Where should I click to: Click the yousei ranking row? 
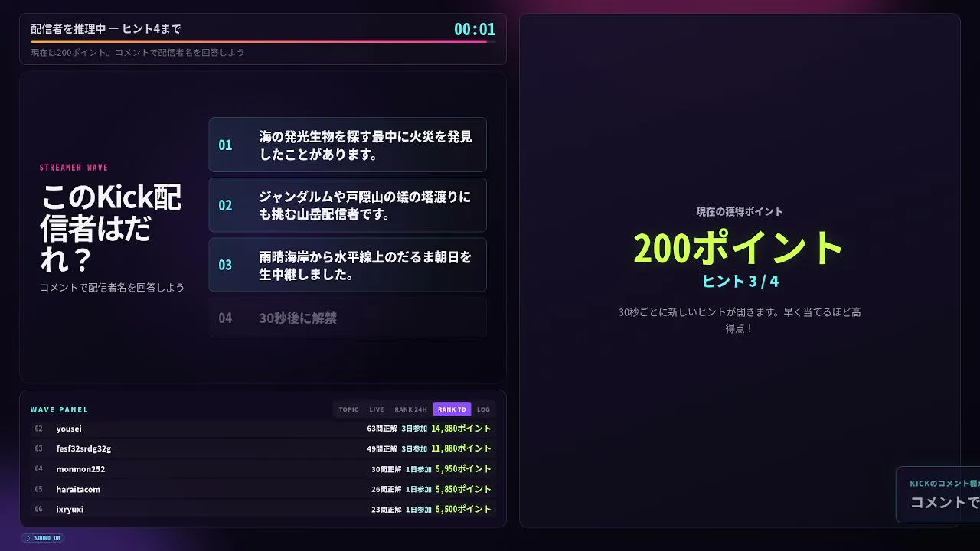click(x=263, y=429)
